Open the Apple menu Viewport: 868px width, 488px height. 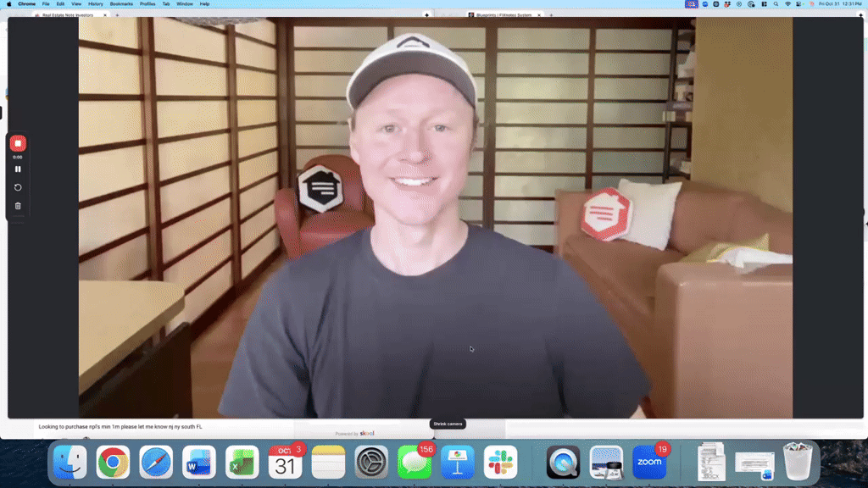(x=8, y=4)
